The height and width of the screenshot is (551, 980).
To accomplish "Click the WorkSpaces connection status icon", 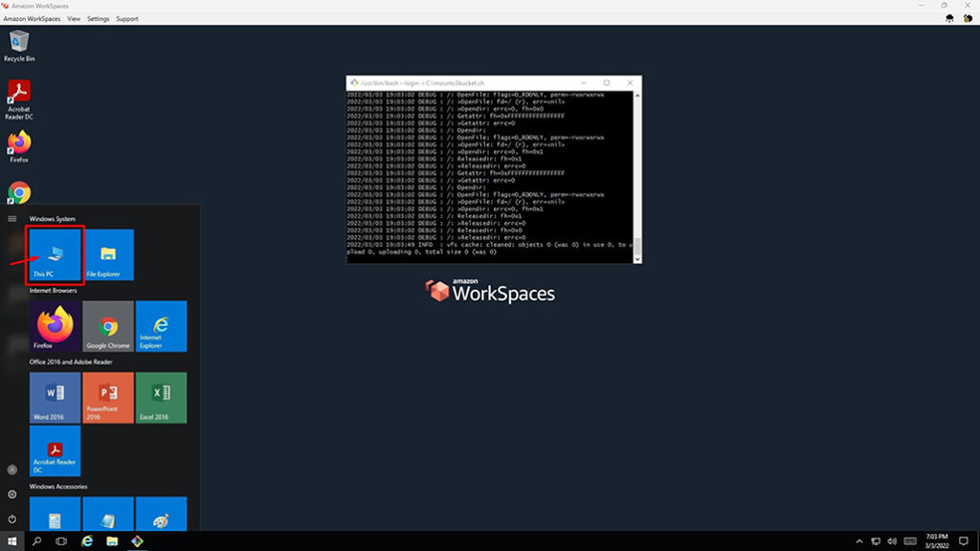I will coord(968,19).
